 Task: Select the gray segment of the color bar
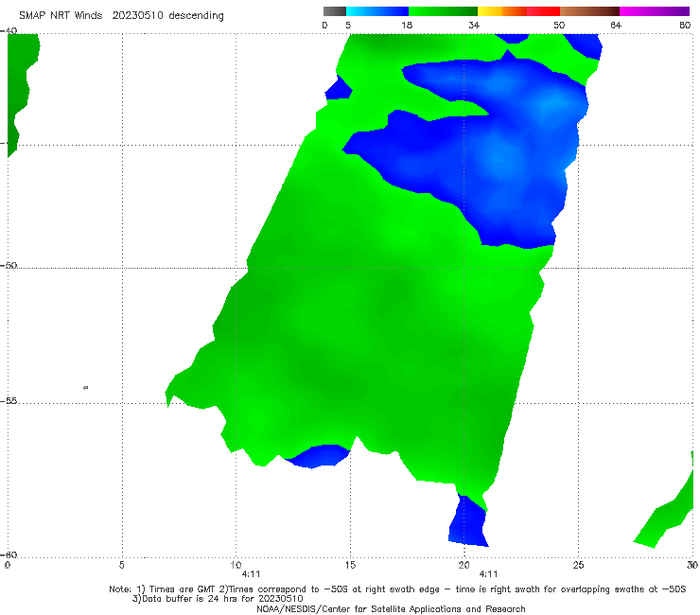coord(334,11)
